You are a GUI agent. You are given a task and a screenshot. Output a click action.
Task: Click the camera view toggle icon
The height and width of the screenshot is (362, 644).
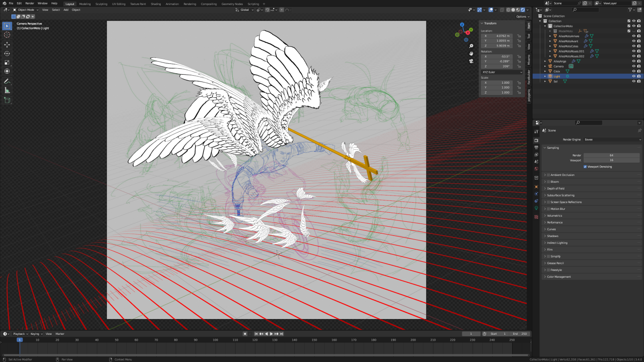pyautogui.click(x=471, y=61)
